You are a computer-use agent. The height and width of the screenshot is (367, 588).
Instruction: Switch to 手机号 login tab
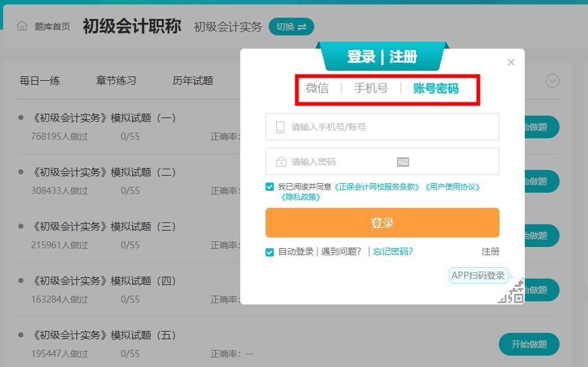point(371,88)
